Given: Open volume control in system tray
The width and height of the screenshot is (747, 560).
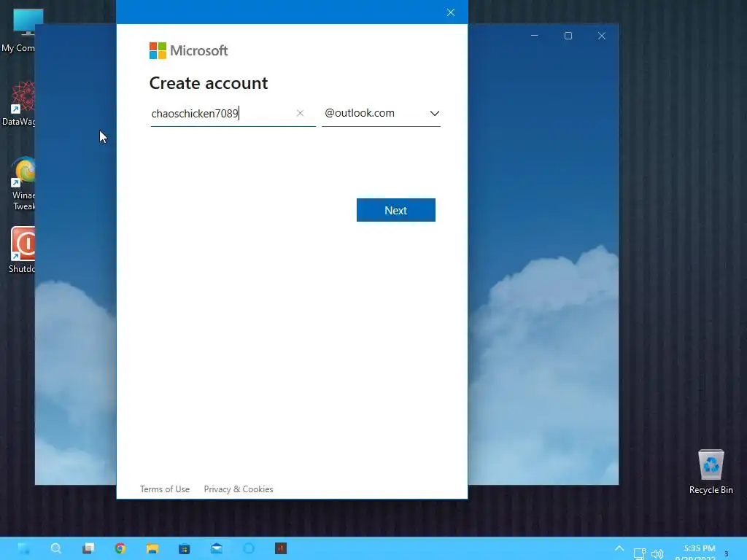Looking at the screenshot, I should pyautogui.click(x=657, y=553).
